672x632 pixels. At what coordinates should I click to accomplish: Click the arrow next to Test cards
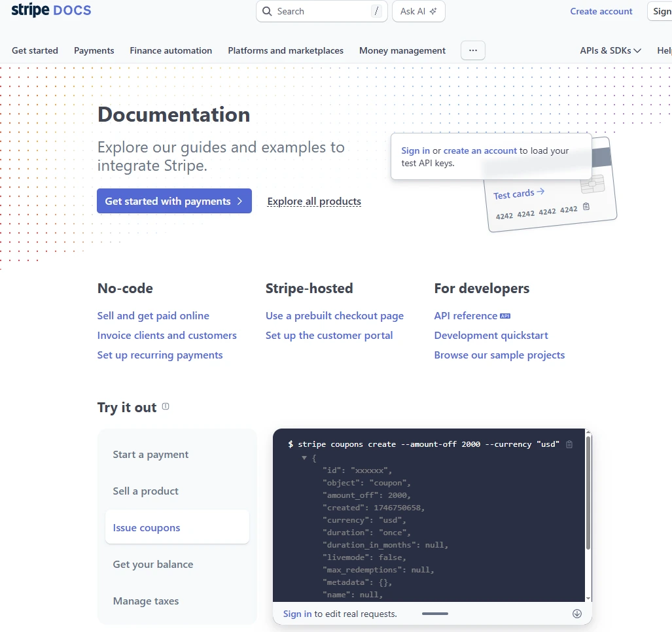pyautogui.click(x=540, y=191)
